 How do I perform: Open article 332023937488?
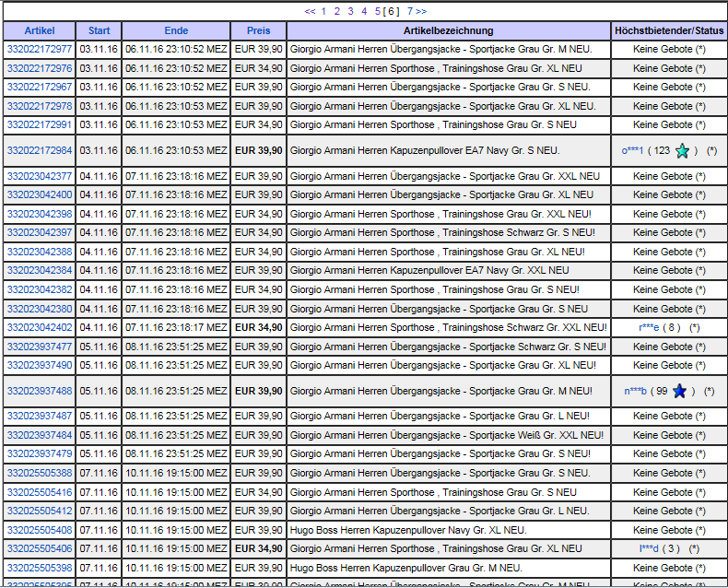40,391
